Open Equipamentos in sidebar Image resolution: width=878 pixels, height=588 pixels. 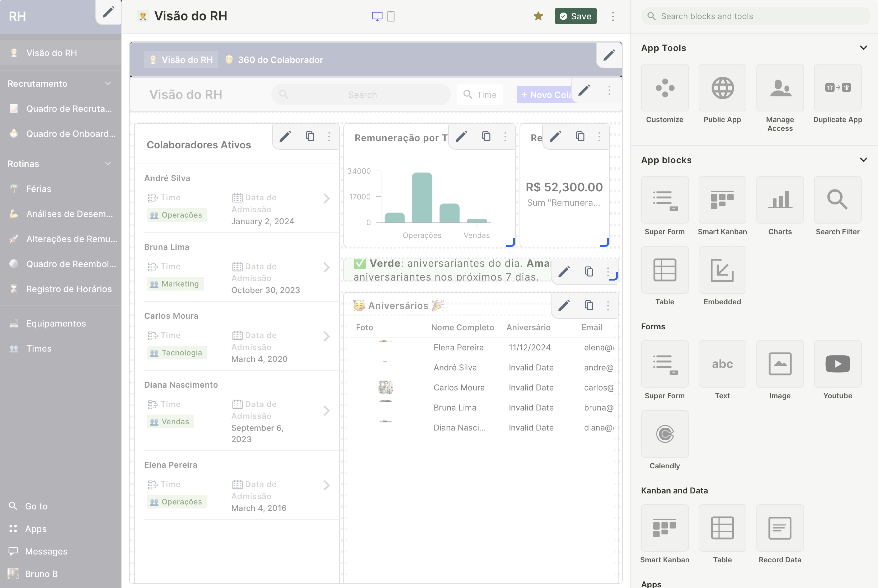[60, 323]
